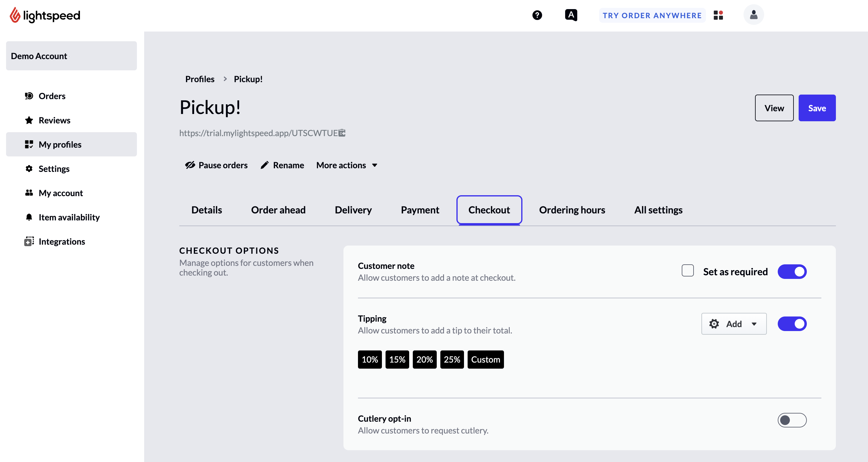Open Orders in the sidebar
The height and width of the screenshot is (462, 868).
pyautogui.click(x=71, y=96)
